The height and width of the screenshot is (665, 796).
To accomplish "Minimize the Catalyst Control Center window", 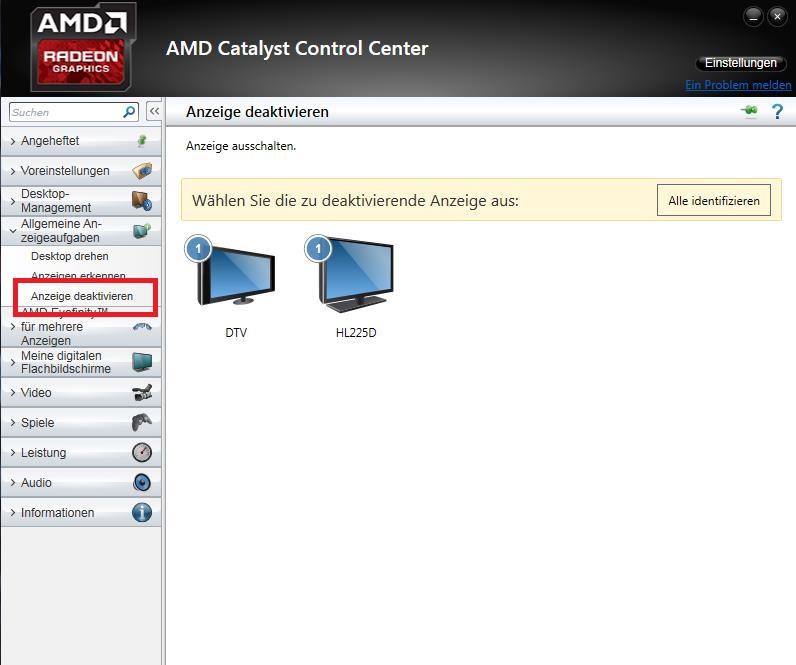I will tap(753, 17).
